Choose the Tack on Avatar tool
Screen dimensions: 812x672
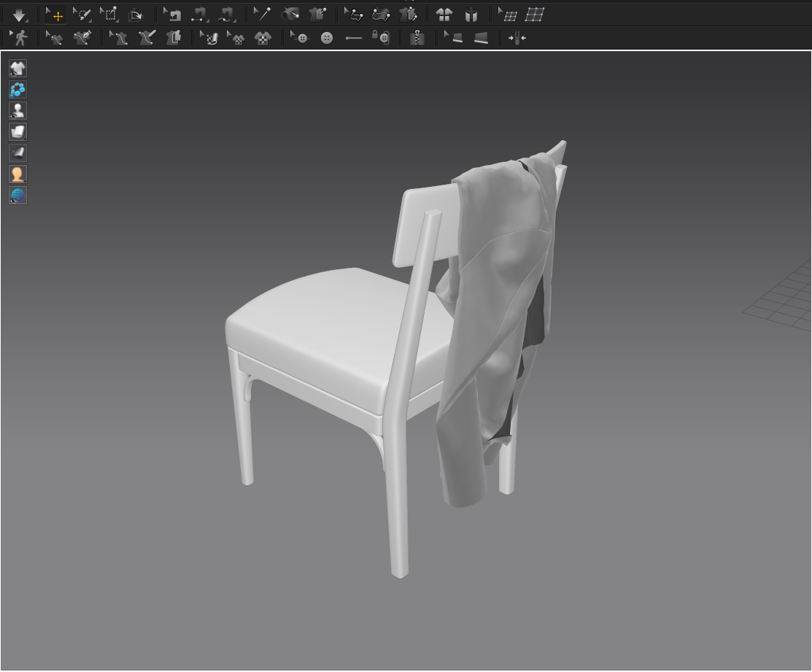click(x=290, y=15)
